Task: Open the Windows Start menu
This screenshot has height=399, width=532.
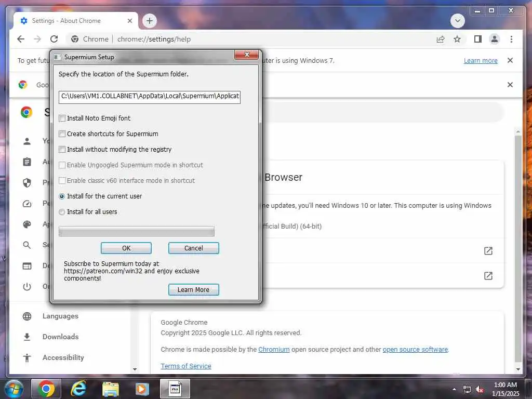Action: coord(14,389)
